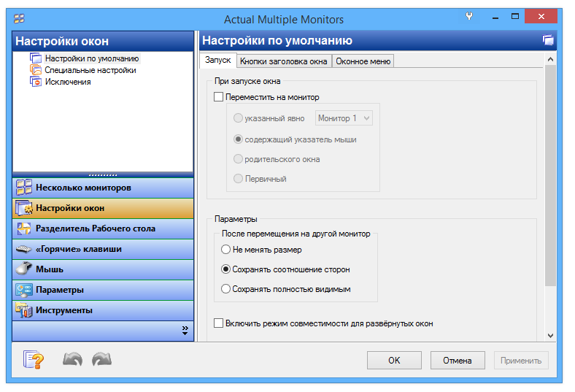This screenshot has width=575, height=392.
Task: Select родительского окна radio option
Action: [239, 159]
